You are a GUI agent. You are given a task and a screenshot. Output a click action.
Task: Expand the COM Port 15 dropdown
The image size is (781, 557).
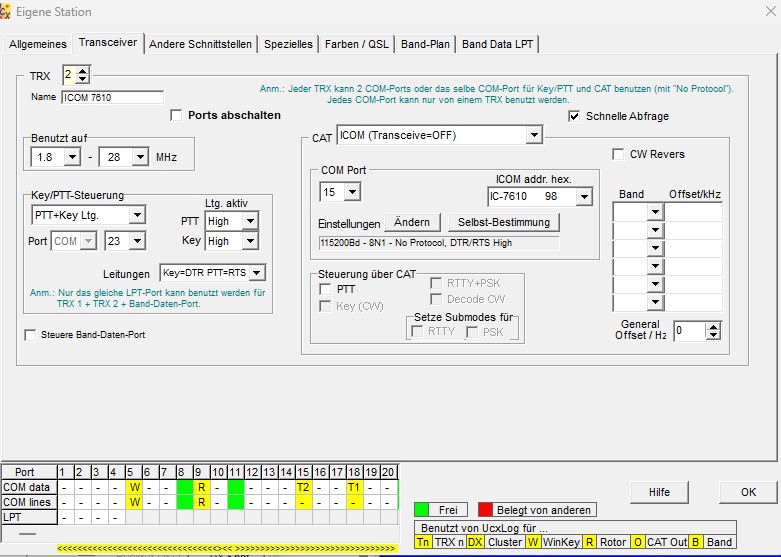(x=352, y=191)
